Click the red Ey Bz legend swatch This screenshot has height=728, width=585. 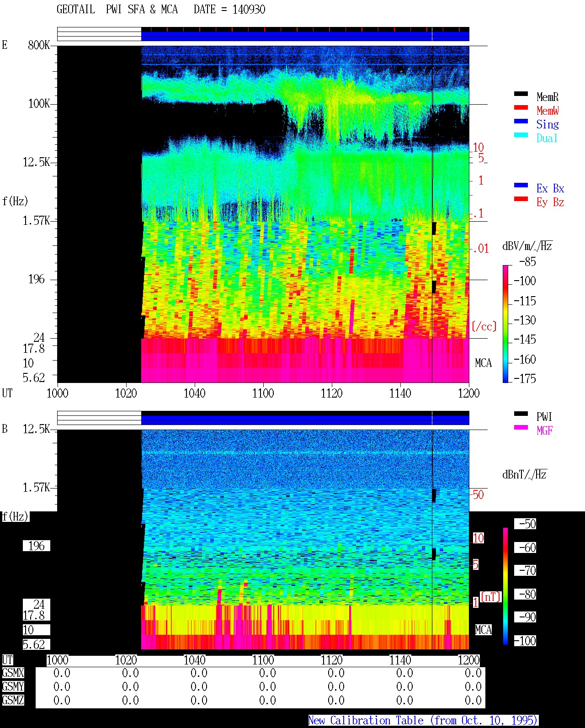(x=521, y=199)
